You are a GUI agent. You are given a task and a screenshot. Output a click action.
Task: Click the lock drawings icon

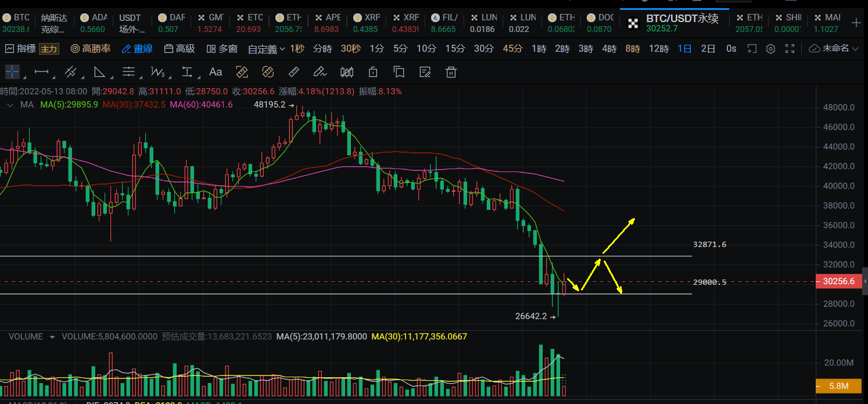coord(373,72)
